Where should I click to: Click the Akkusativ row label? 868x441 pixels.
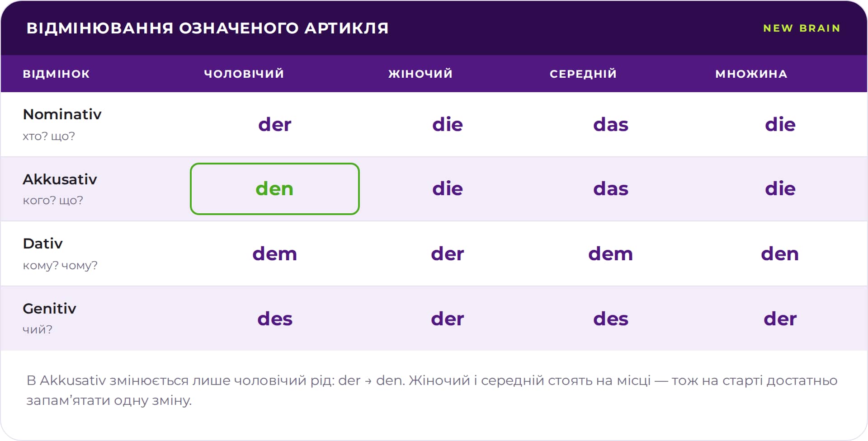tap(60, 179)
